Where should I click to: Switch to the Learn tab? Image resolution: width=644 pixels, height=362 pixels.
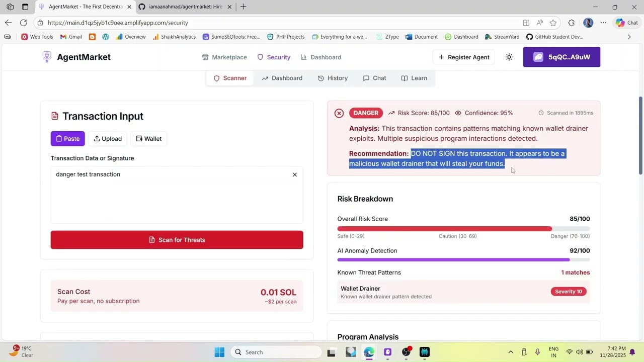pos(414,78)
